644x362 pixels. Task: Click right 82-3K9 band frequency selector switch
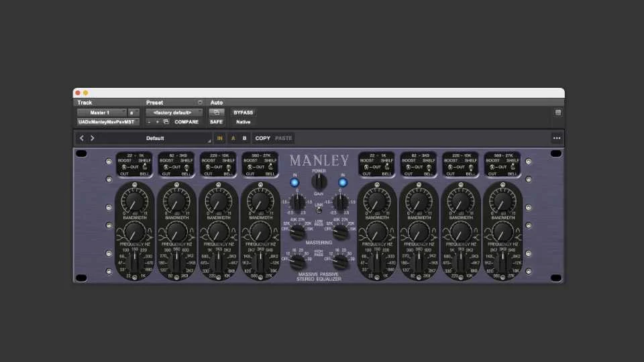click(x=419, y=263)
